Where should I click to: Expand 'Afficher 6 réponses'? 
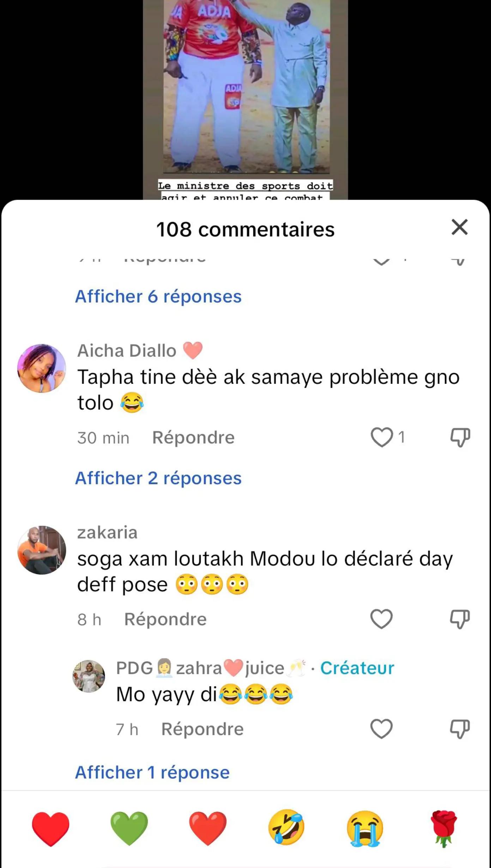pos(158,296)
